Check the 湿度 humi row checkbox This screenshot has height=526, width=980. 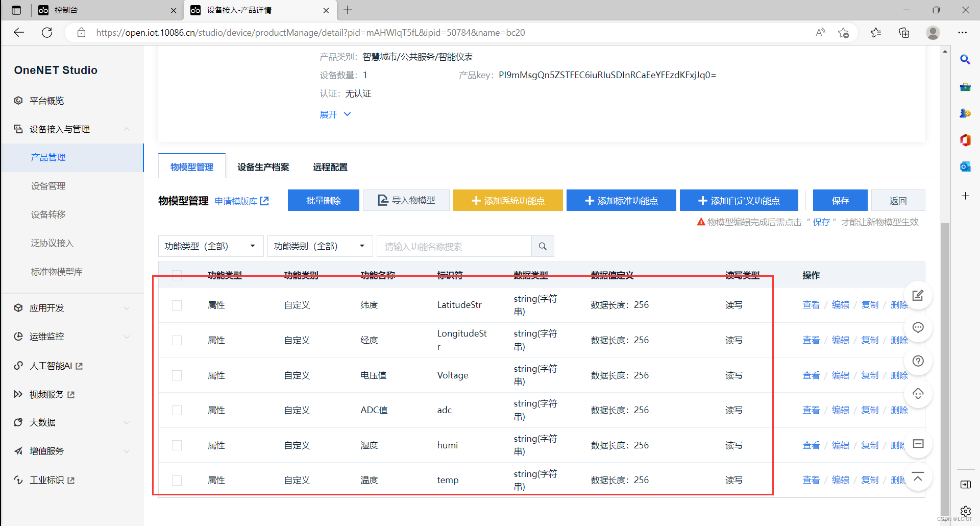tap(177, 445)
